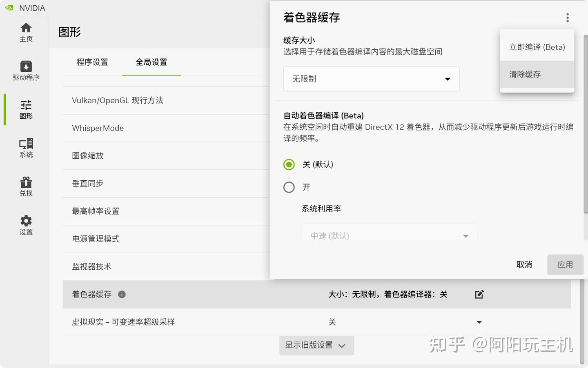This screenshot has width=588, height=368.
Task: Open three-dot menu in shader cache panel
Action: point(568,18)
